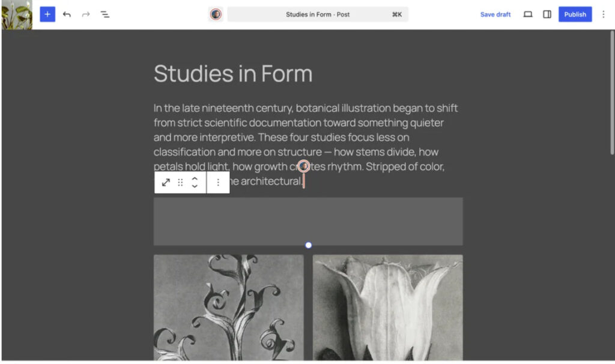Open the block inserter plus button
The image size is (615, 364).
click(x=47, y=14)
